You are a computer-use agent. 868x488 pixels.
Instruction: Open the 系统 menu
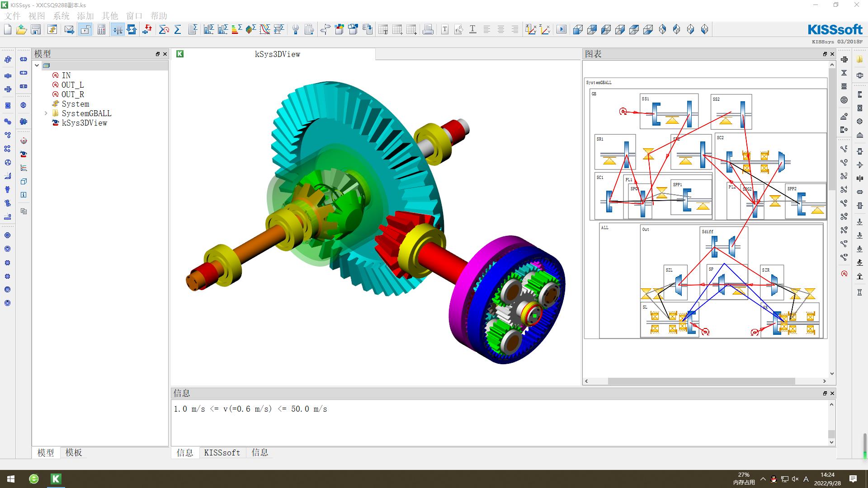(61, 16)
